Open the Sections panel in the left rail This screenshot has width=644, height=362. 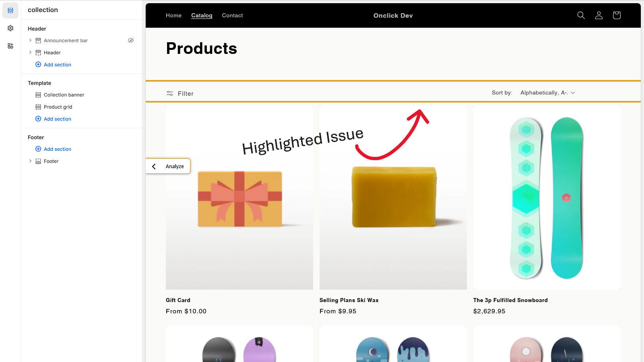[x=10, y=10]
